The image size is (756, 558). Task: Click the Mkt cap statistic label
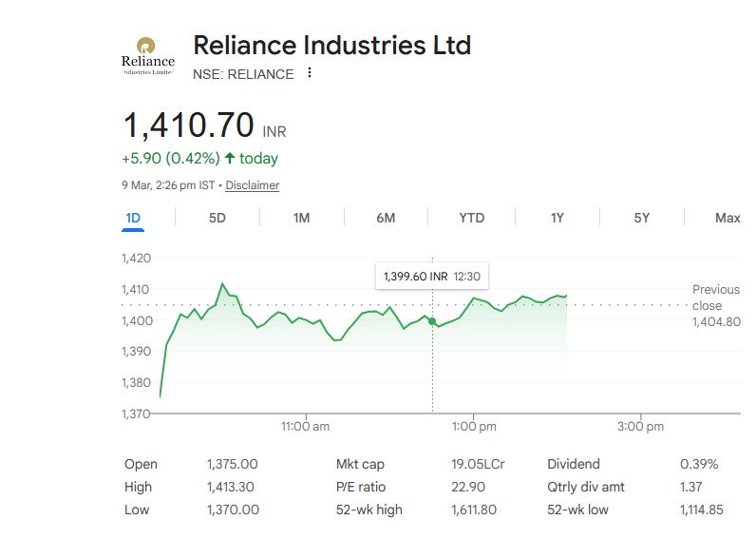pos(359,465)
